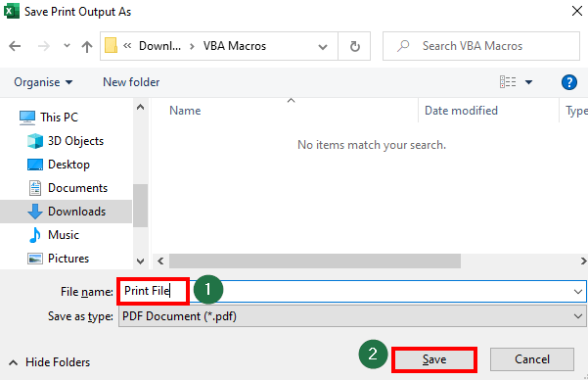The width and height of the screenshot is (588, 380).
Task: Open Downloads in the sidebar
Action: pyautogui.click(x=67, y=212)
